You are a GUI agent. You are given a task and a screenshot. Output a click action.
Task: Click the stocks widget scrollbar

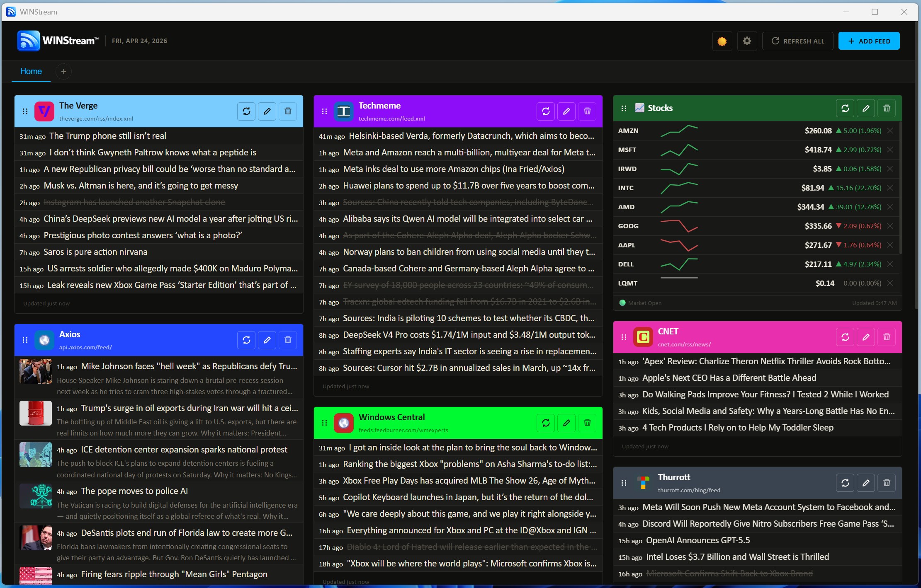900,187
